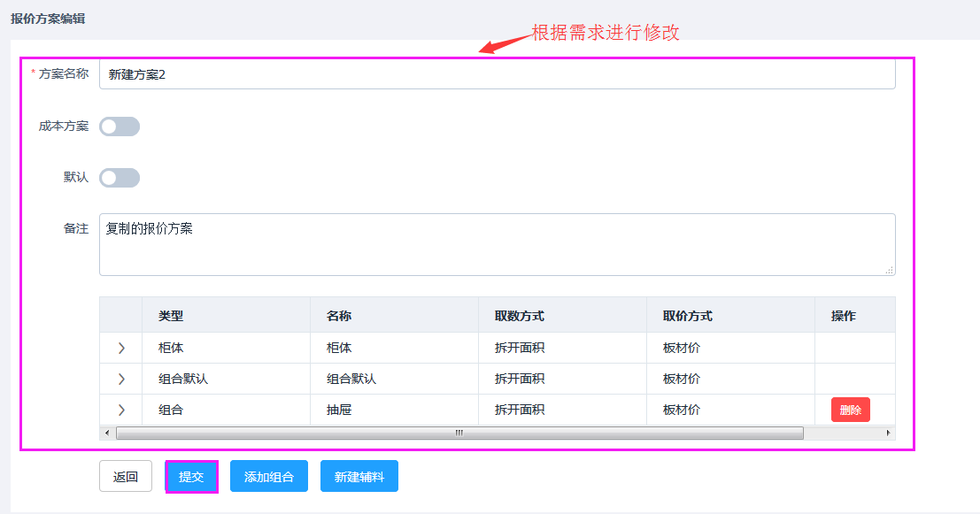Focus the 备注 text area

tap(496, 244)
